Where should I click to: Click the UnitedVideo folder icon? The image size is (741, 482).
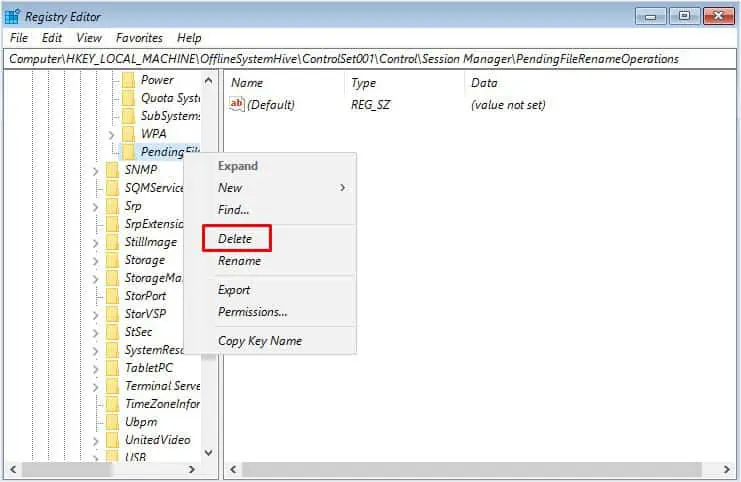(x=112, y=440)
